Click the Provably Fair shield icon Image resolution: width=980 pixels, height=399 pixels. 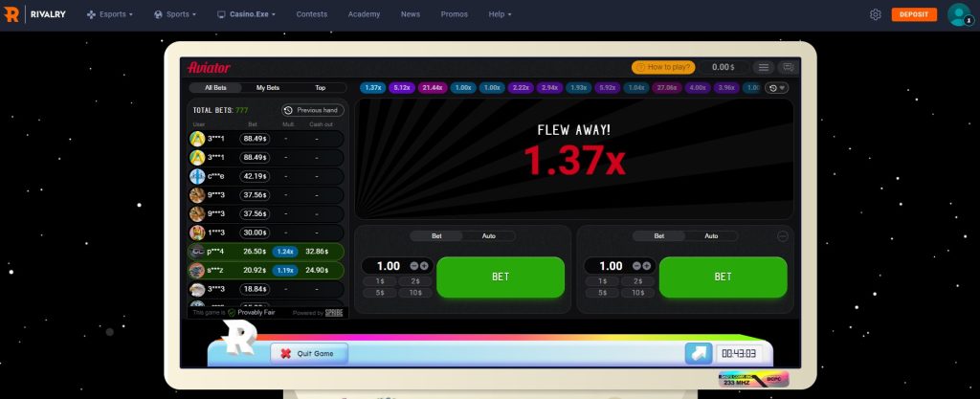click(x=232, y=312)
